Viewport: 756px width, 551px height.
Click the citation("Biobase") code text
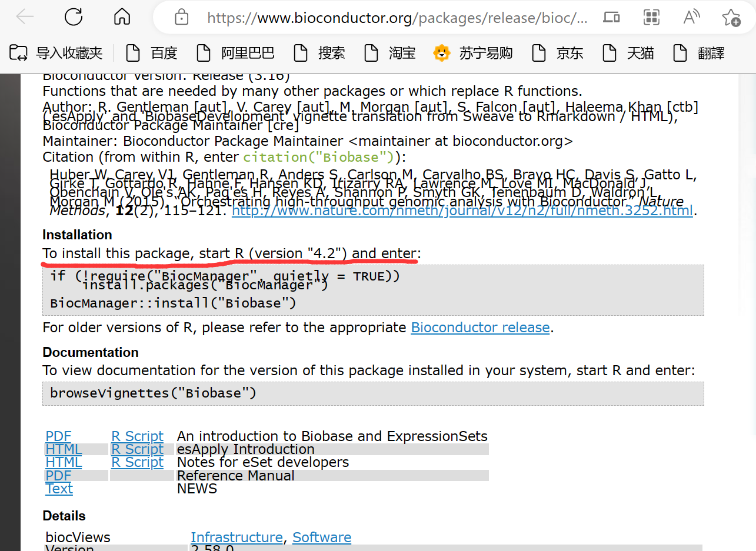[x=318, y=158]
